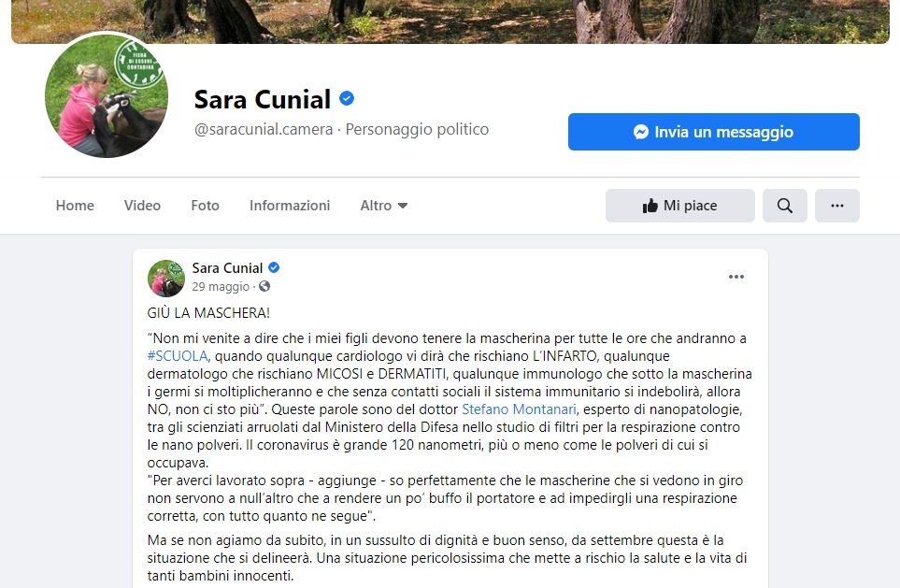This screenshot has width=900, height=588.
Task: Open the Informazioni tab
Action: (290, 206)
